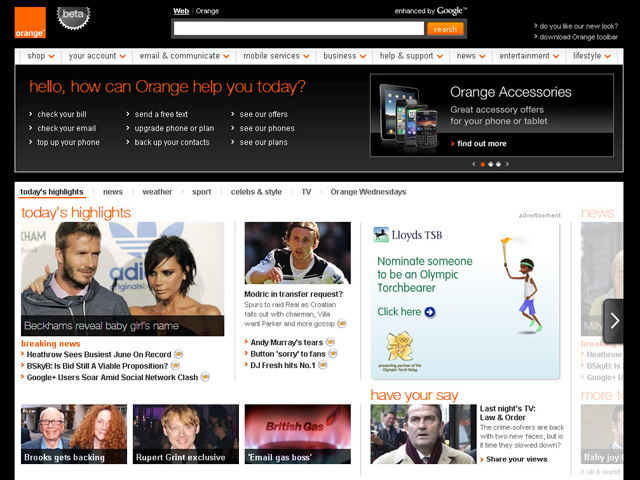Click download Orange toolbar link
The width and height of the screenshot is (640, 480).
tap(578, 37)
